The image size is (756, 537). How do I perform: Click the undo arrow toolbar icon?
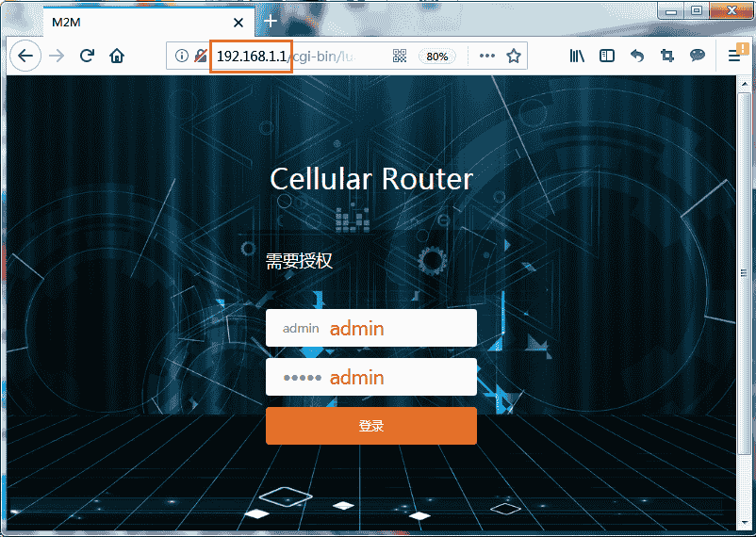click(637, 56)
